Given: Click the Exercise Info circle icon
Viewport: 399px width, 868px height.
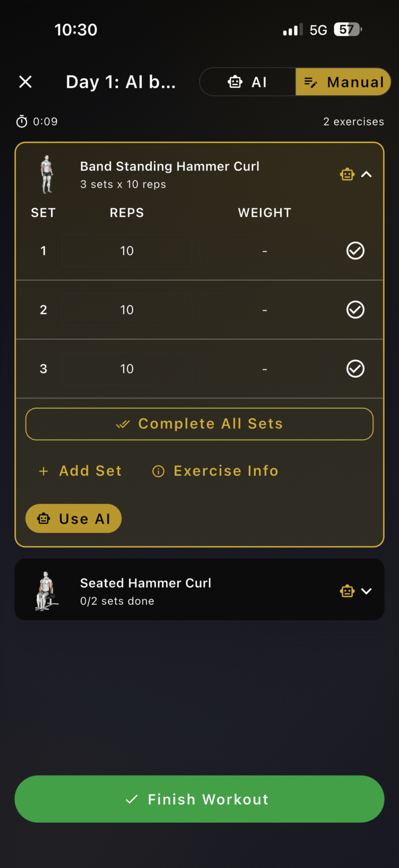Looking at the screenshot, I should tap(158, 471).
